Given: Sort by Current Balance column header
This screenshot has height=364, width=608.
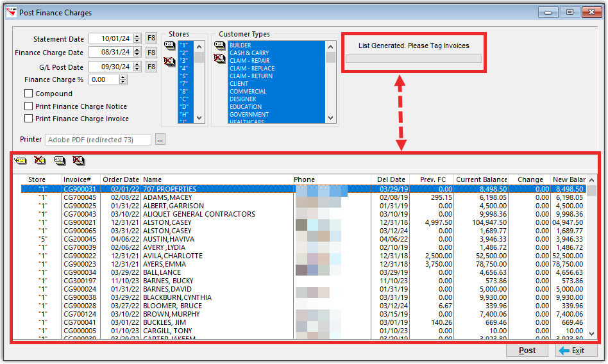Looking at the screenshot, I should (x=481, y=179).
